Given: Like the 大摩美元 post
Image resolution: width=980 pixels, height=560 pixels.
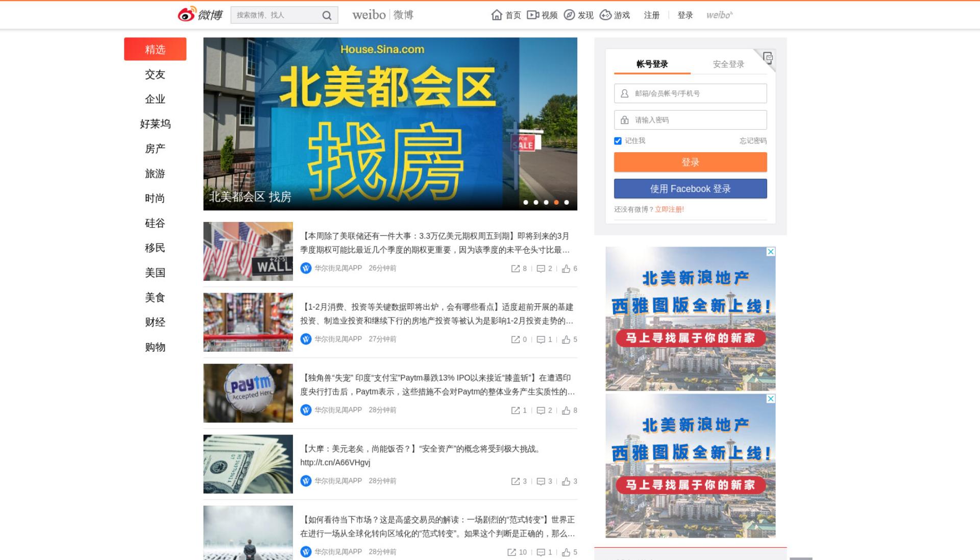Looking at the screenshot, I should tap(570, 481).
